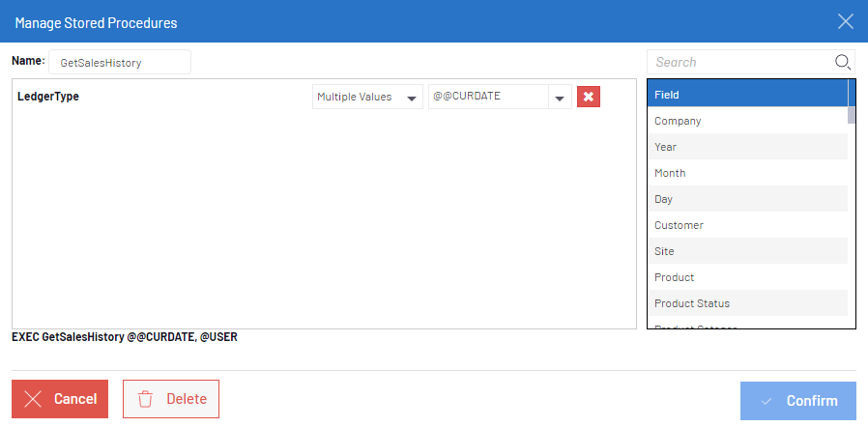This screenshot has height=427, width=868.
Task: Select Year in the field list
Action: pyautogui.click(x=746, y=147)
